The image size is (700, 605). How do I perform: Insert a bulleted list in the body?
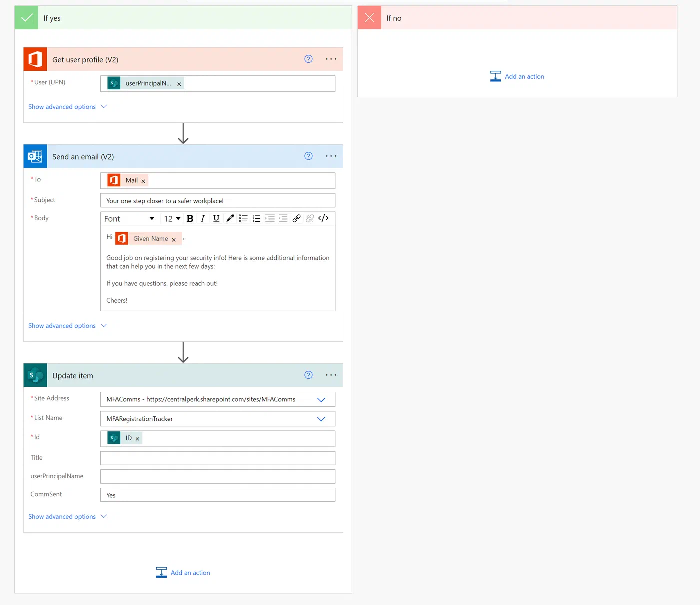point(243,218)
